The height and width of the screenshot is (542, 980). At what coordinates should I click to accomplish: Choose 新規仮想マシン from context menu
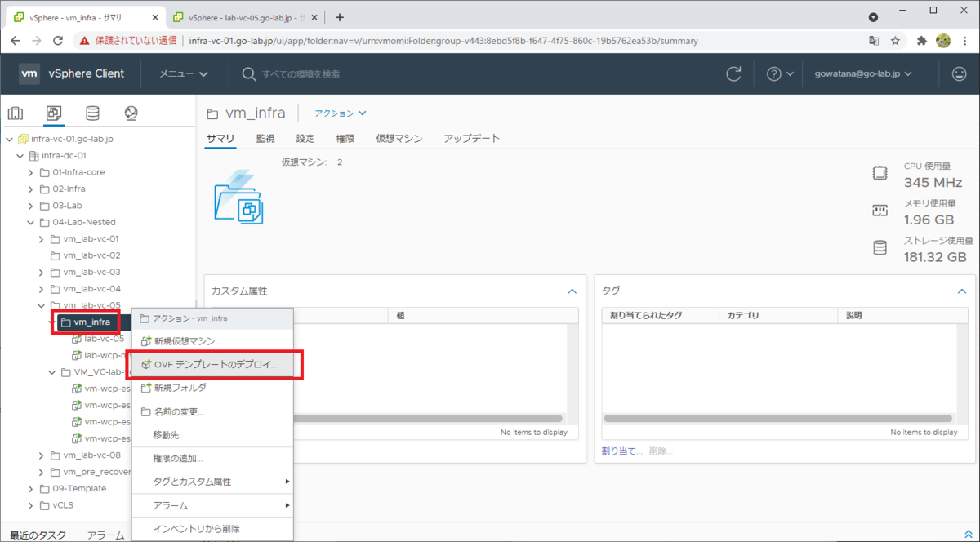[x=212, y=341]
